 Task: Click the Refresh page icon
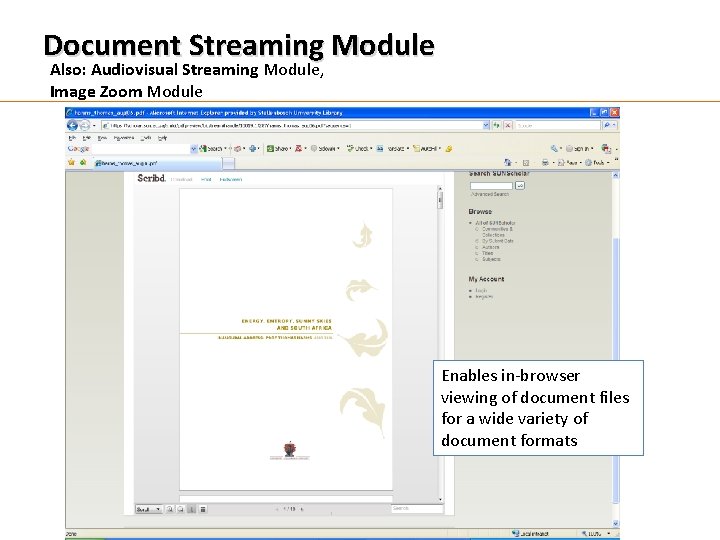[x=496, y=125]
